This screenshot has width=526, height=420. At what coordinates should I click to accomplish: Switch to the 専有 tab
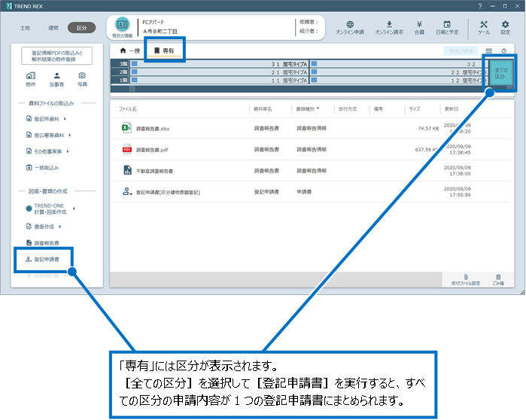click(x=164, y=50)
